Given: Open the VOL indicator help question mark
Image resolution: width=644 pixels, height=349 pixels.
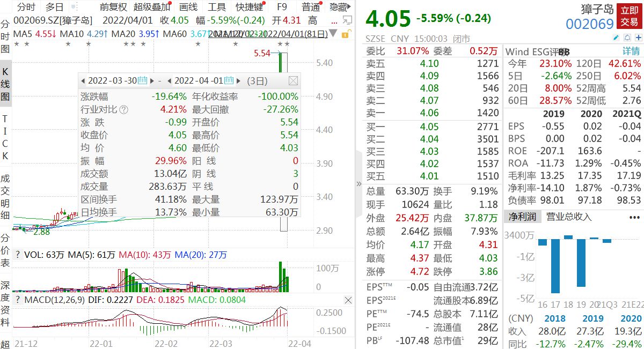Looking at the screenshot, I should (18, 255).
